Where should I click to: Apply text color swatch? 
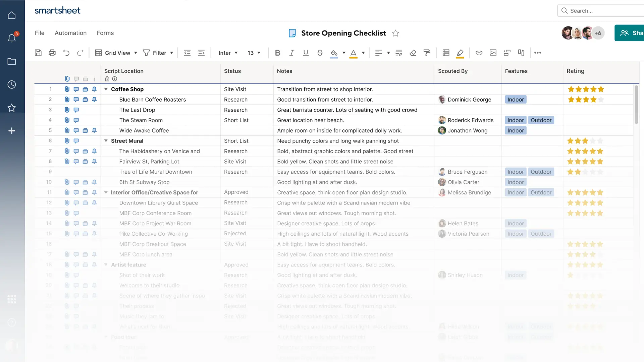tap(353, 53)
